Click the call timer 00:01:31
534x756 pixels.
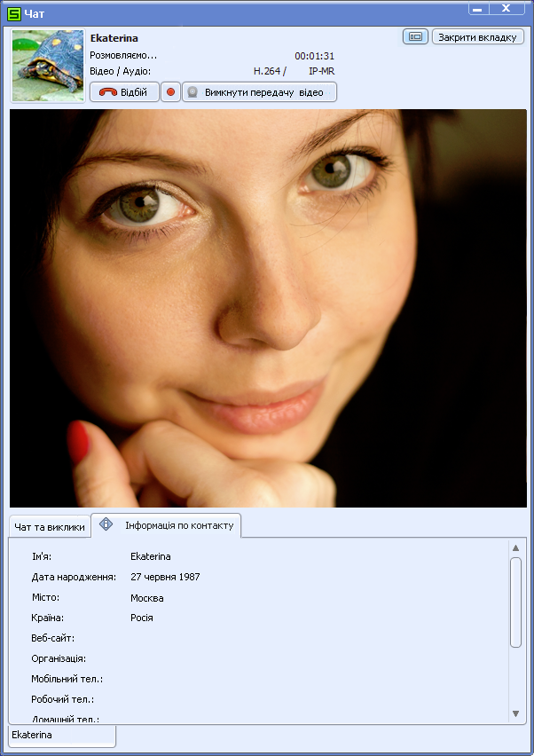tap(315, 56)
